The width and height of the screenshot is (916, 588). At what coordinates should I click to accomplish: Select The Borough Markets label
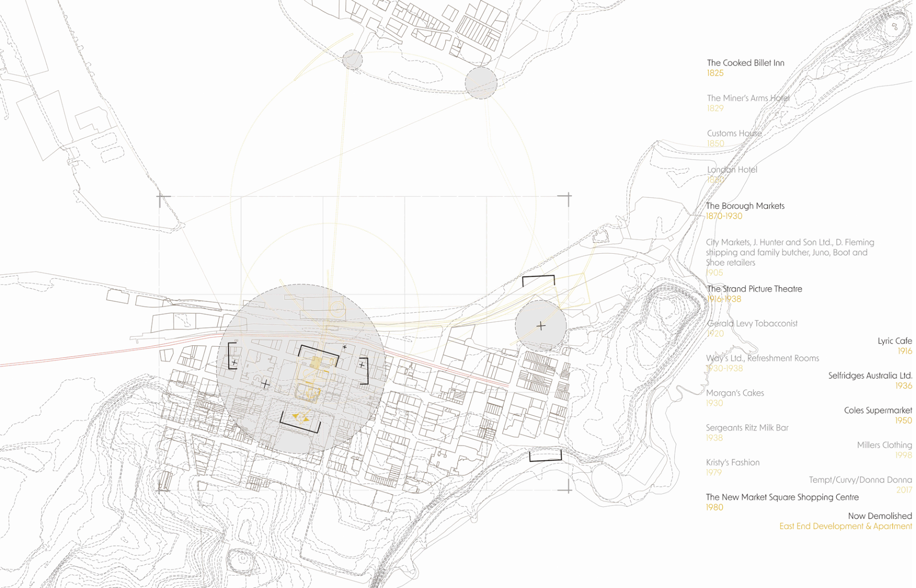[x=745, y=206]
